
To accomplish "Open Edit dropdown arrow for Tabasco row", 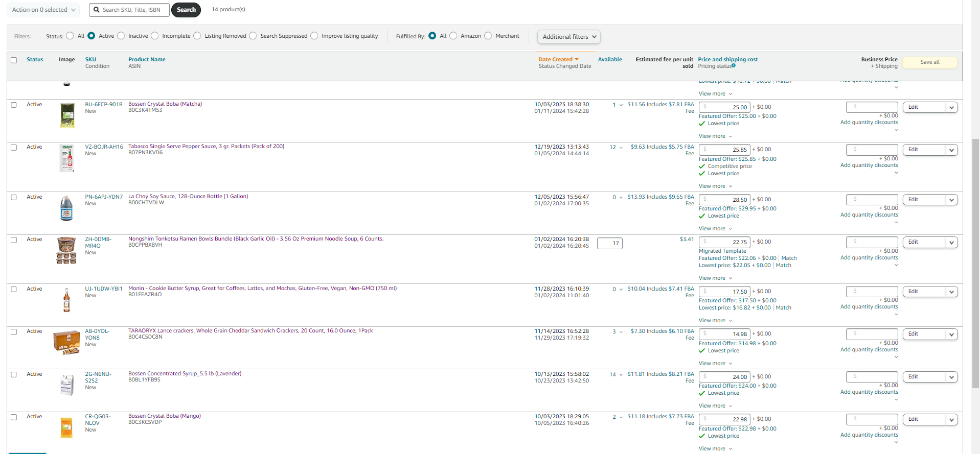I will [x=951, y=150].
